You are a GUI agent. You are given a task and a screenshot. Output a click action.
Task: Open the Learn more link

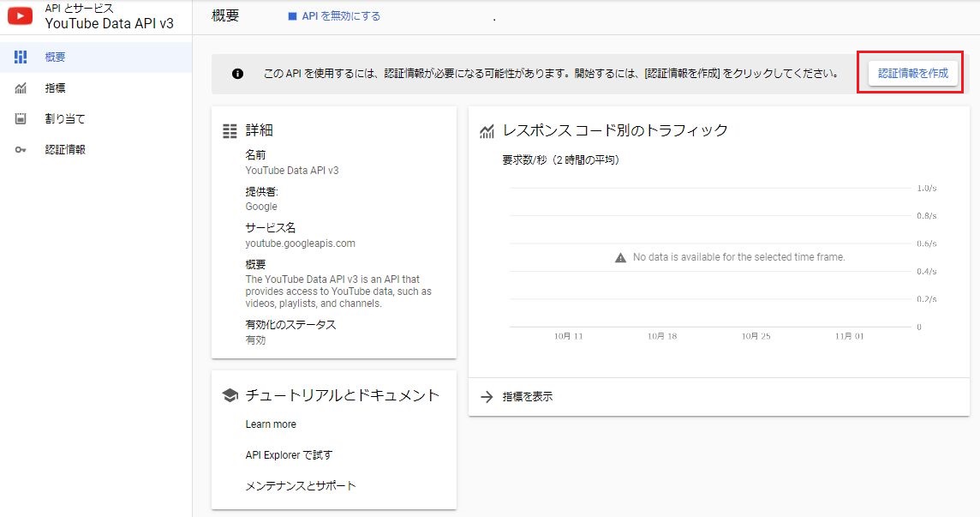coord(271,424)
